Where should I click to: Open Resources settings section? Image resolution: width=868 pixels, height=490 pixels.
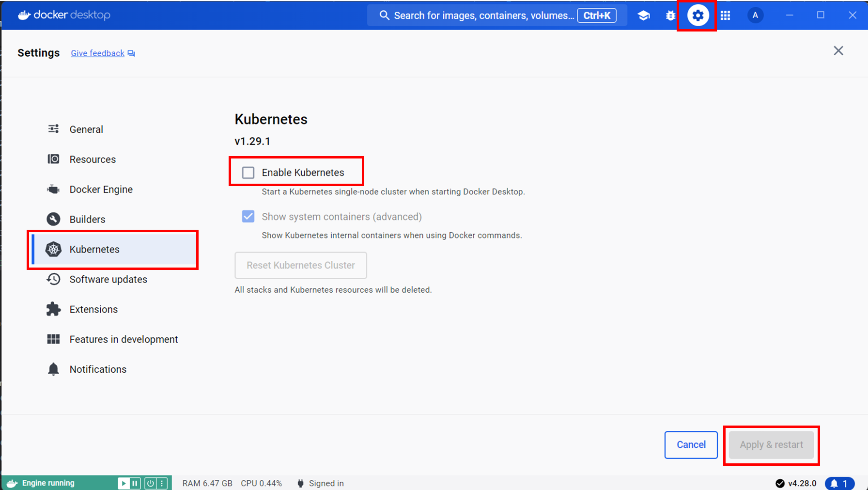[114, 159]
